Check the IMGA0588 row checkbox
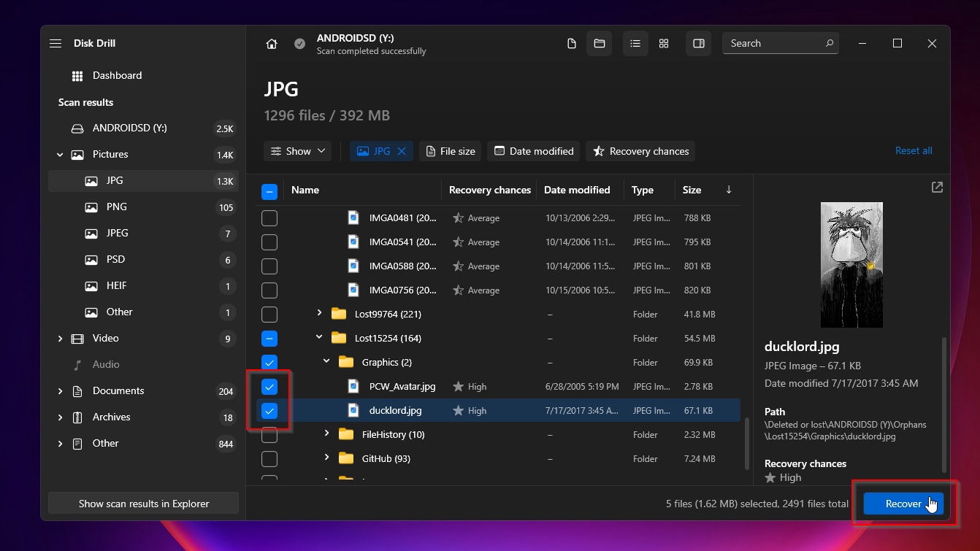The image size is (980, 551). [x=269, y=266]
